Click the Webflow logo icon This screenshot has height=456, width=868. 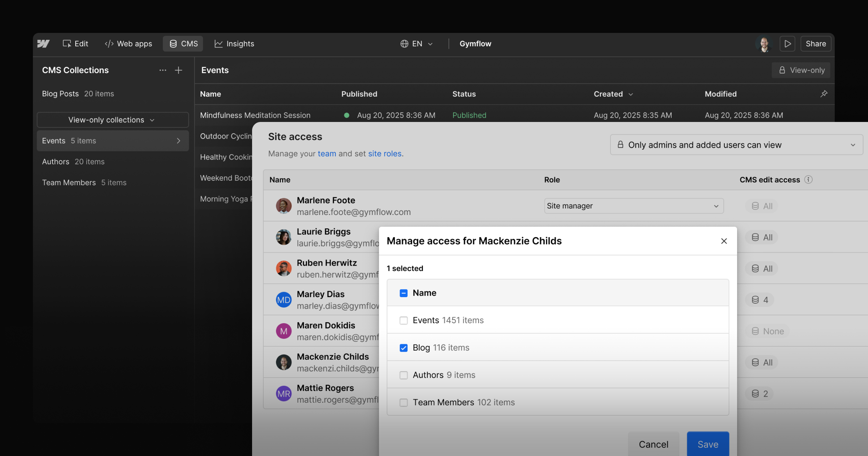point(43,44)
